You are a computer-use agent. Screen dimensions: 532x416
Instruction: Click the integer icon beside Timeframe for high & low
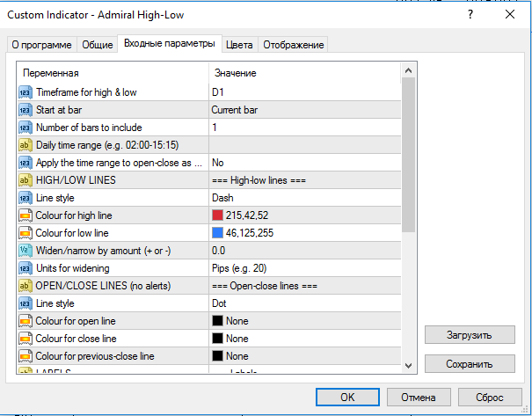(x=26, y=92)
